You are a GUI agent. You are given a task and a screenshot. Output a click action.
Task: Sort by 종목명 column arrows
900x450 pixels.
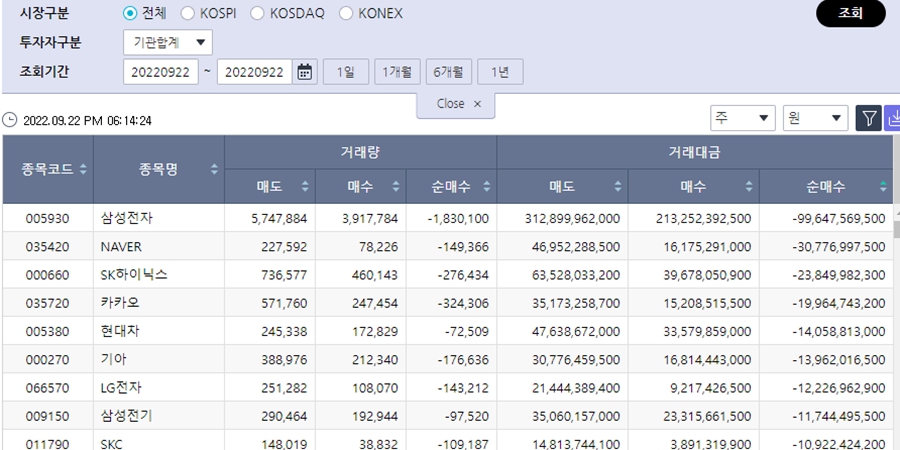point(214,170)
